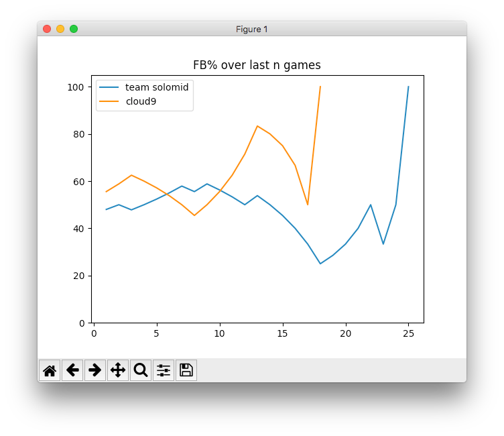Click the orange line peak near 100
Image resolution: width=504 pixels, height=436 pixels.
pyautogui.click(x=320, y=87)
